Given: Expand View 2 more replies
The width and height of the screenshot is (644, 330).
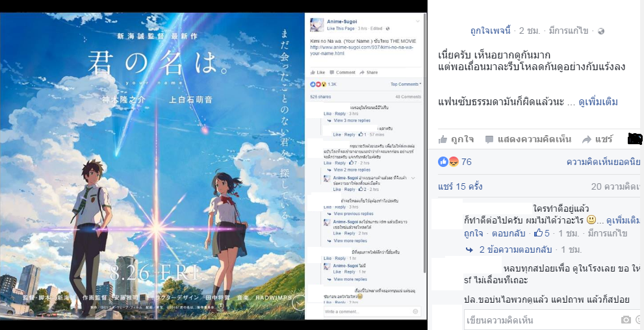Looking at the screenshot, I should tap(352, 170).
